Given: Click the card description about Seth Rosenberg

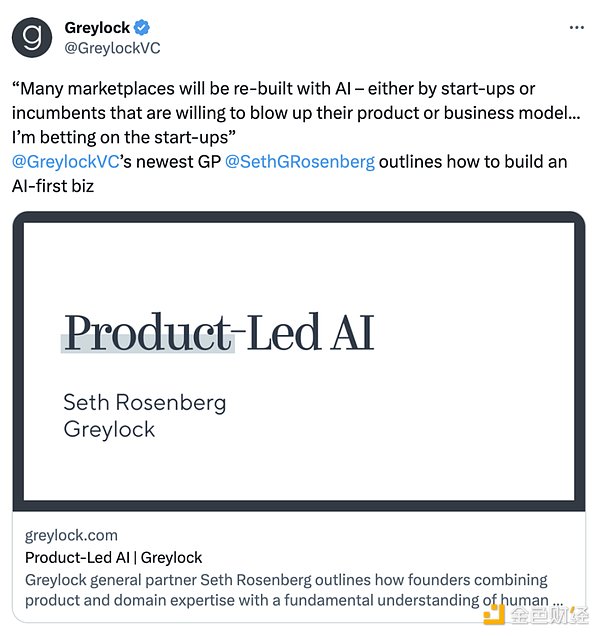Looking at the screenshot, I should [x=286, y=590].
